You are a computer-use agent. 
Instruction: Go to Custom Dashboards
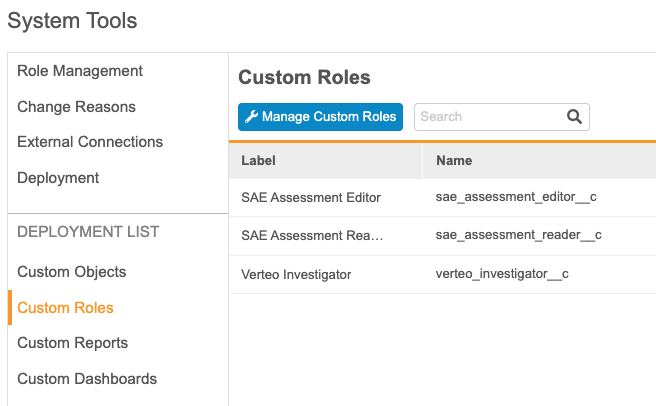87,379
